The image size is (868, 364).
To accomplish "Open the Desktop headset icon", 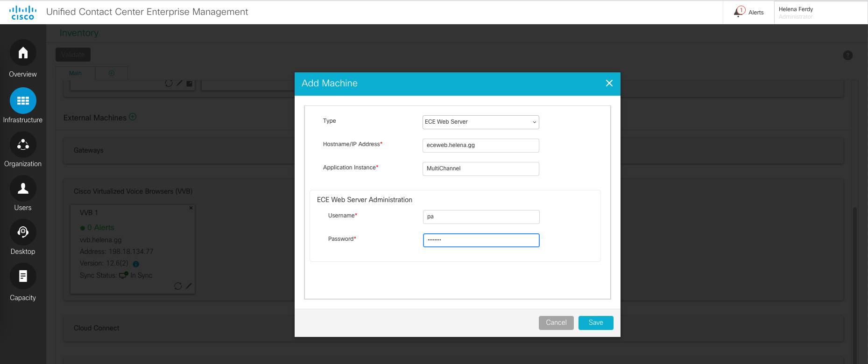I will 23,232.
